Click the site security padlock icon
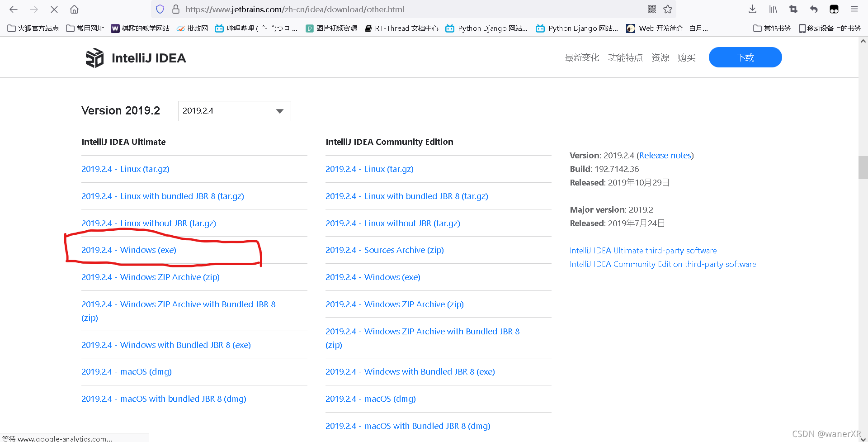The width and height of the screenshot is (868, 442). point(176,9)
